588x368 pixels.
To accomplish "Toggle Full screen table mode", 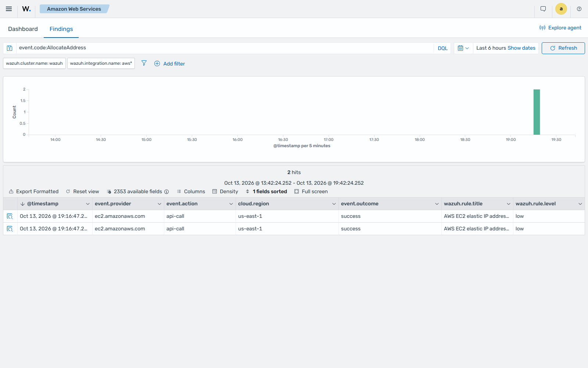I will coord(311,191).
